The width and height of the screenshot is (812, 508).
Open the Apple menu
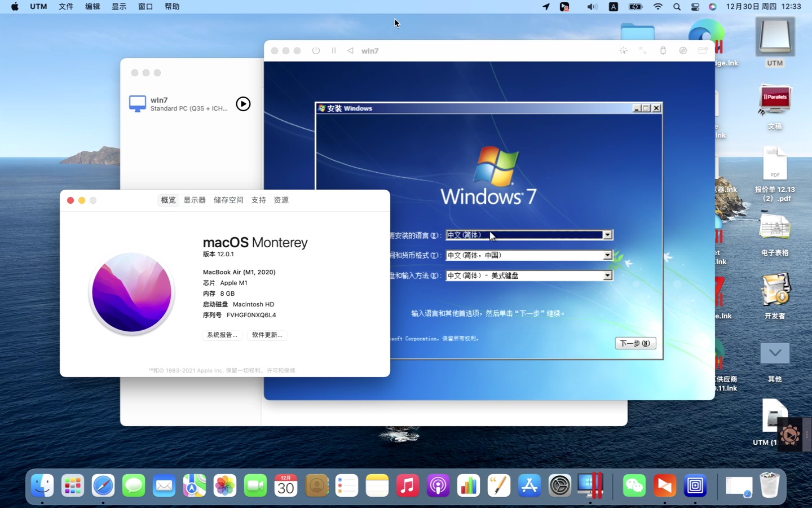coord(15,7)
